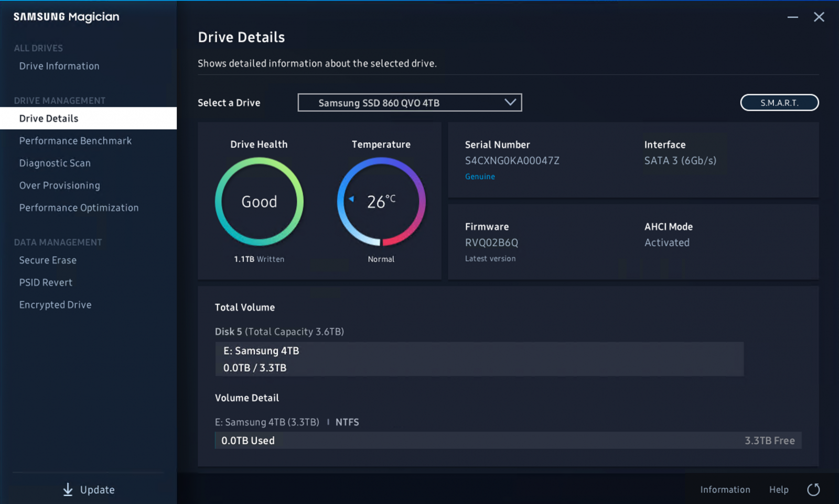Expand the drive selection dropdown arrow
The image size is (839, 504).
coord(510,102)
